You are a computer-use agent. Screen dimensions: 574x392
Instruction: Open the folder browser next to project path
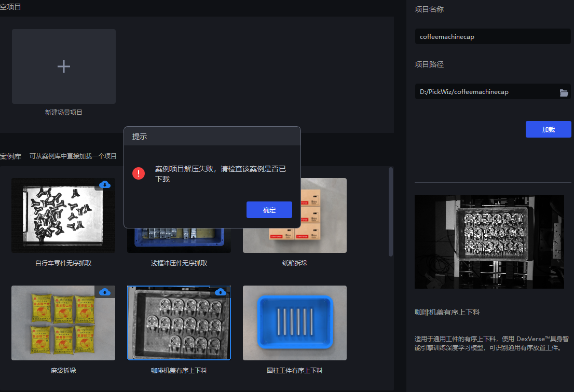(x=565, y=92)
